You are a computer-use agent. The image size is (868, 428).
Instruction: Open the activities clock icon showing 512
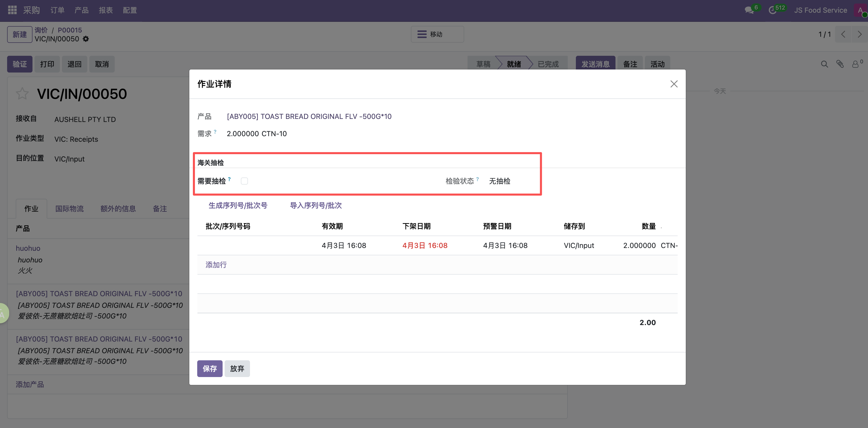pyautogui.click(x=773, y=10)
